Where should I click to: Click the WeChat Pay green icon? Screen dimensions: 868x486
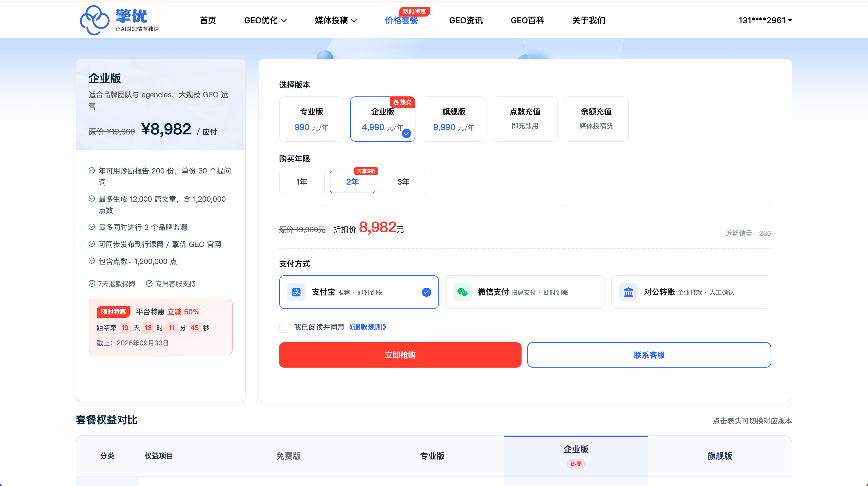(462, 292)
